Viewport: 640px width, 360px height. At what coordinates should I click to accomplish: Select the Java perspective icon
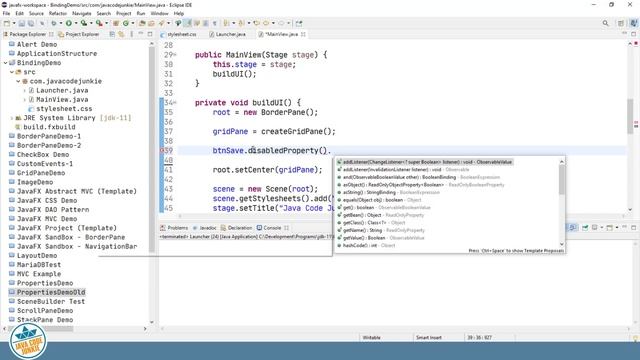(x=634, y=23)
